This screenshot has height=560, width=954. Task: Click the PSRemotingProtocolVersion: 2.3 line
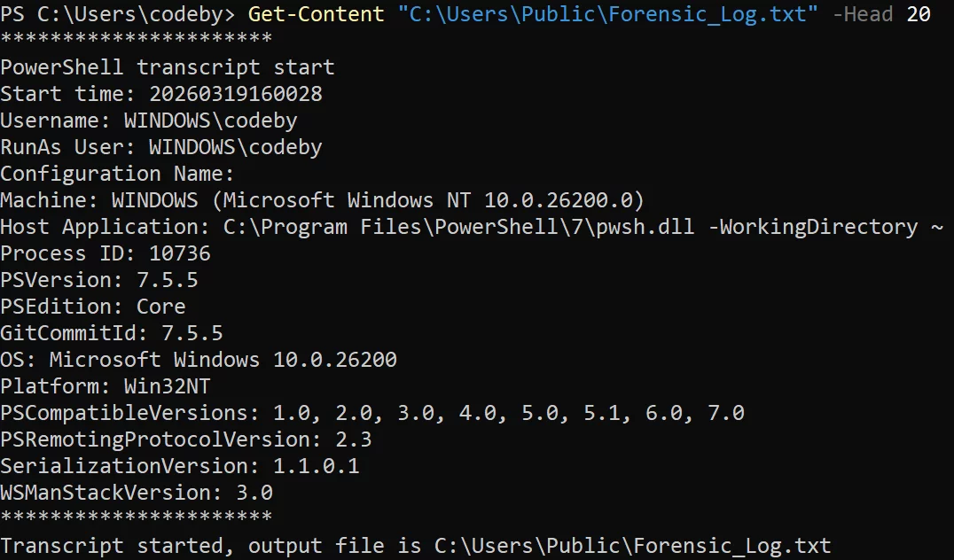[186, 439]
